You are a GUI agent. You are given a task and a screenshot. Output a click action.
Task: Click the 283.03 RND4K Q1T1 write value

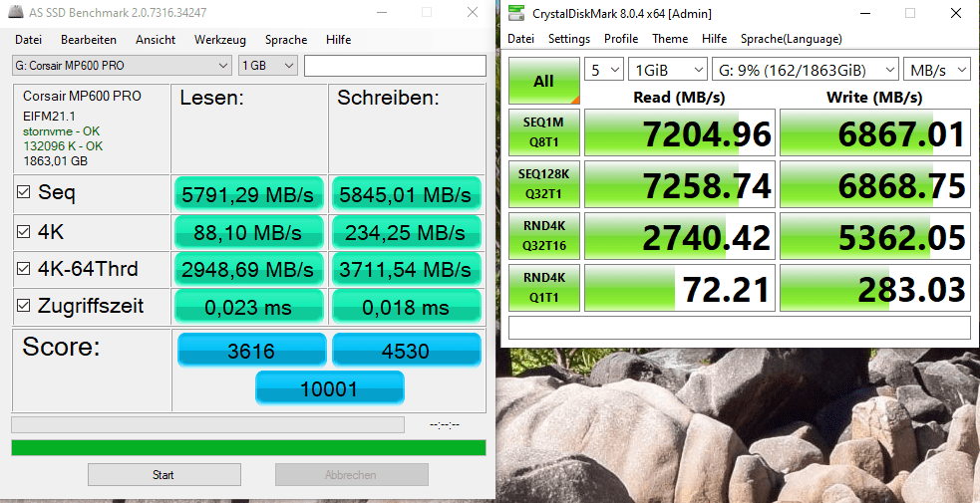coord(875,288)
